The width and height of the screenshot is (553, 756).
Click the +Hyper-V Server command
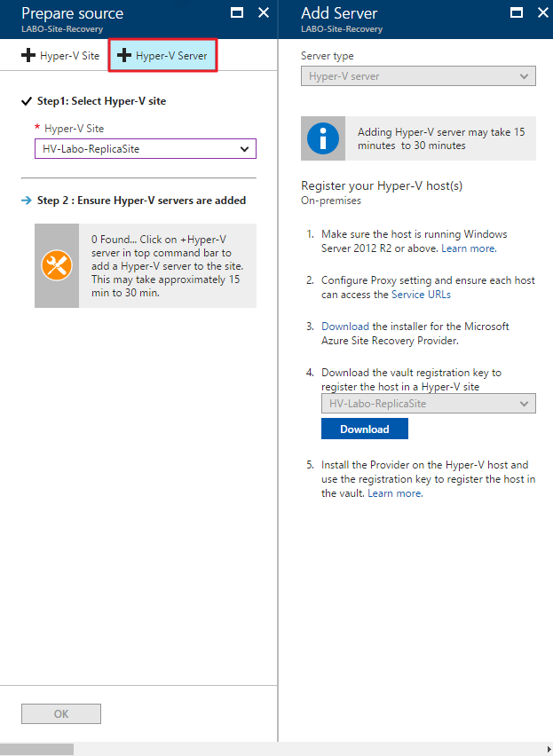pyautogui.click(x=162, y=55)
